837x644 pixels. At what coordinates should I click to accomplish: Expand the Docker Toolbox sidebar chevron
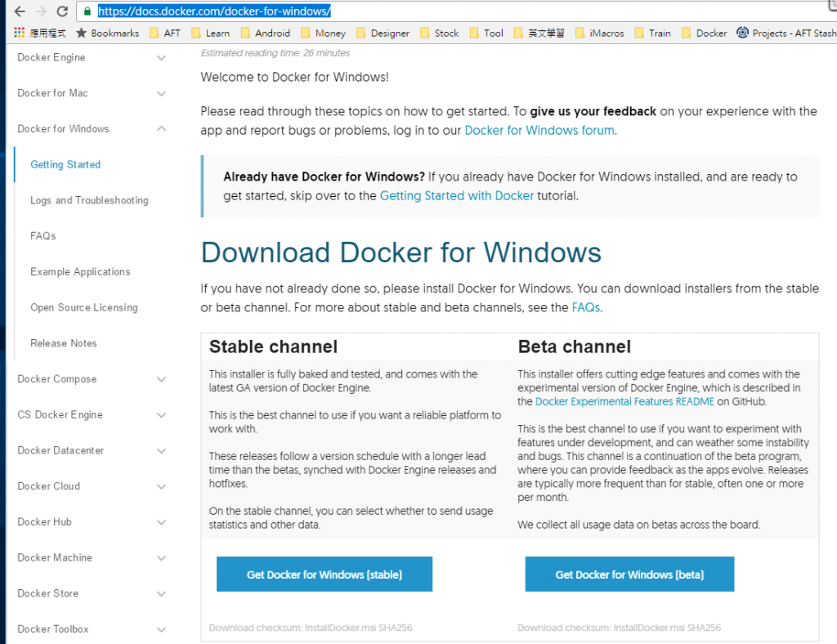[161, 629]
